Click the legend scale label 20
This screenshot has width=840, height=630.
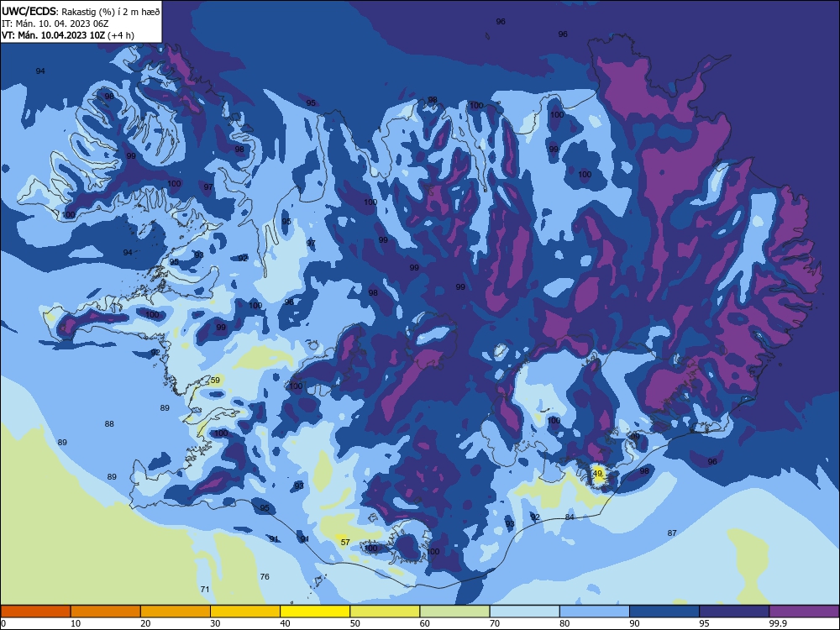click(x=145, y=623)
